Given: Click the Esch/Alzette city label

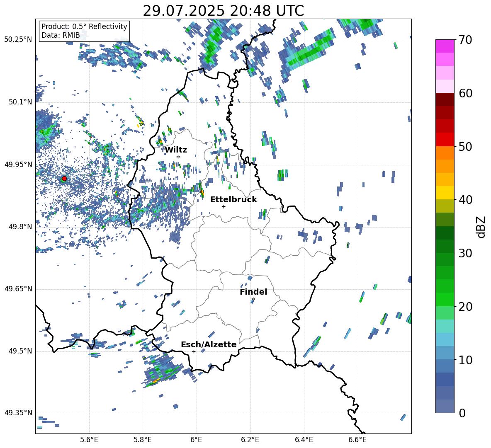Looking at the screenshot, I should (209, 344).
